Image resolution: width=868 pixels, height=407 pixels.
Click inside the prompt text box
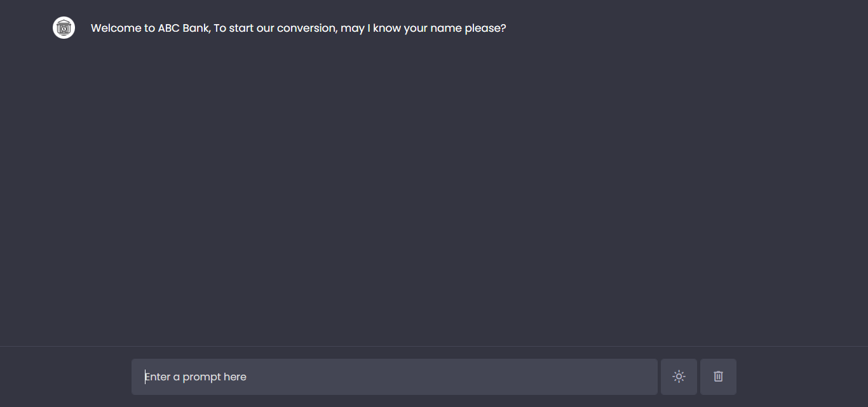(x=394, y=377)
